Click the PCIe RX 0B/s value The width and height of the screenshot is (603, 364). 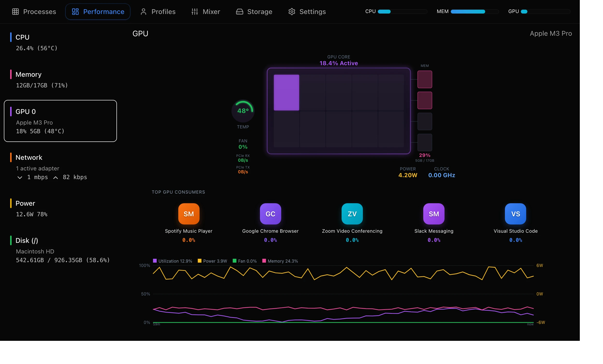(x=243, y=160)
